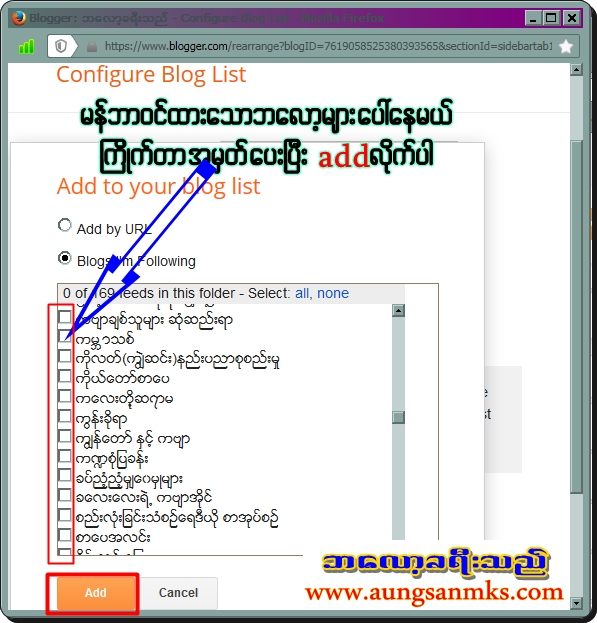Click the window vertical scrollbar thumb
The image size is (597, 623).
point(576,317)
